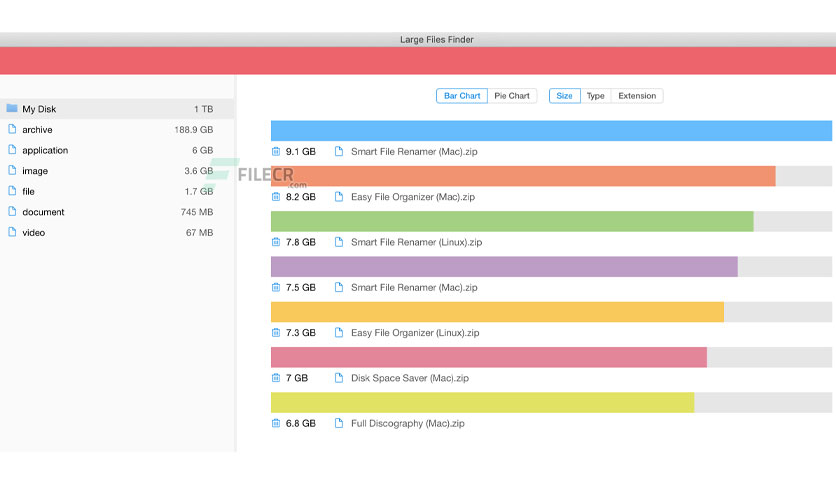Click file name Smart File Renamer (Linux).zip

(416, 242)
